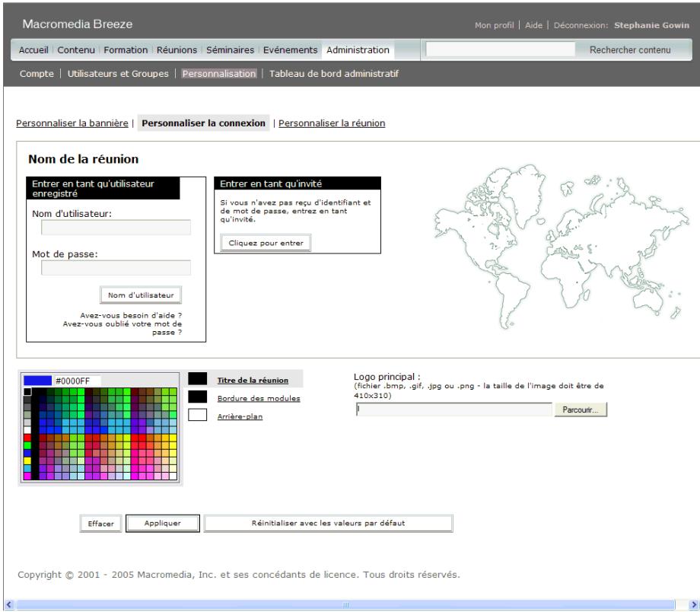Click Avez-vous besoin d'aide link
The height and width of the screenshot is (612, 700).
pyautogui.click(x=131, y=315)
